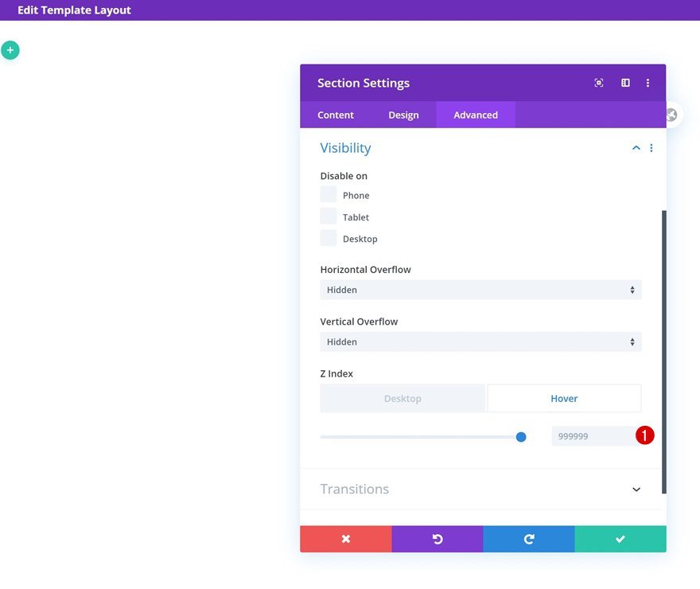The width and height of the screenshot is (700, 589).
Task: Collapse the Visibility settings group
Action: (x=636, y=148)
